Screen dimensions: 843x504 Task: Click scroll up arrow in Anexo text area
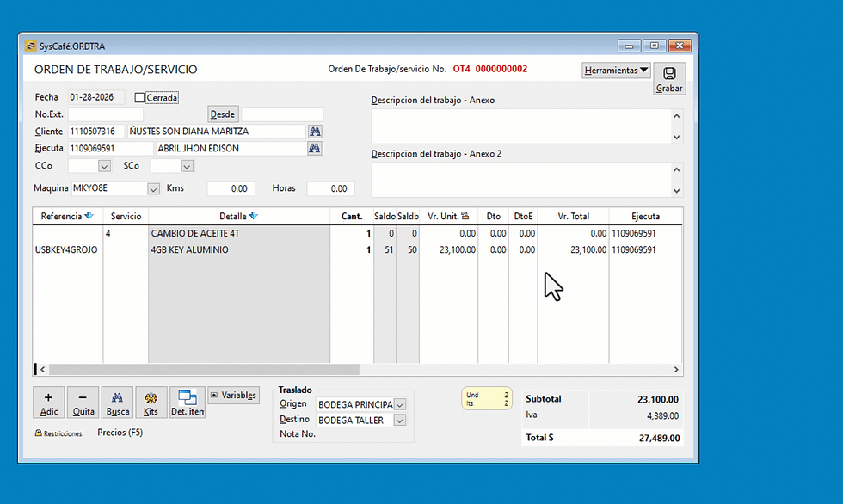click(x=677, y=115)
